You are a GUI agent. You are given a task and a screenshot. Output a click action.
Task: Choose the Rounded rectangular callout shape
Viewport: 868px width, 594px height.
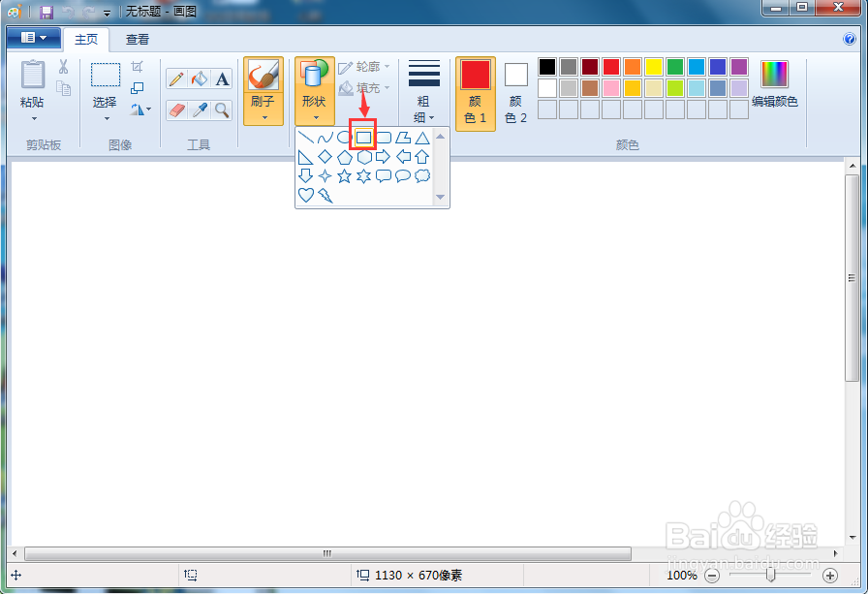[383, 176]
